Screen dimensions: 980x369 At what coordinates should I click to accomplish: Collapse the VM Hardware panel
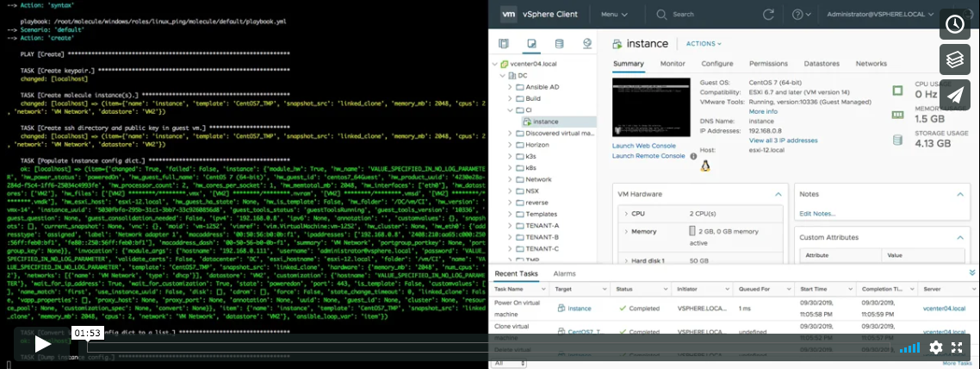(778, 195)
